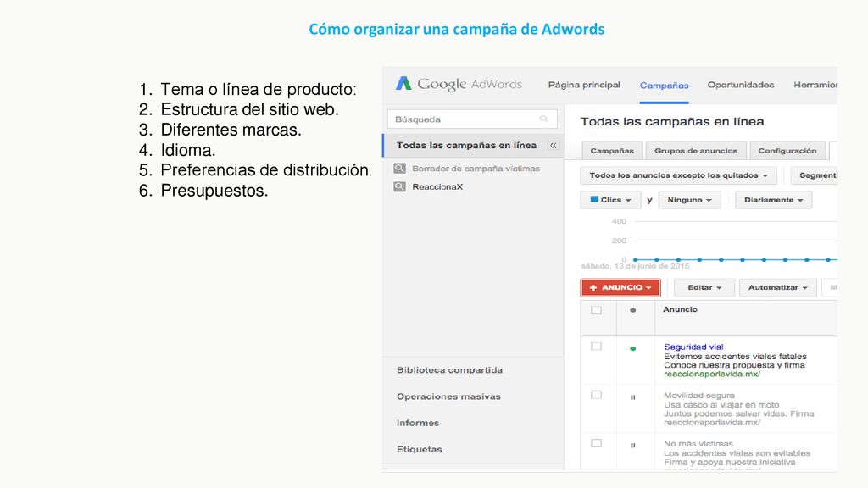Image resolution: width=868 pixels, height=488 pixels.
Task: Click the Movilidad segura ad headline
Action: (699, 396)
